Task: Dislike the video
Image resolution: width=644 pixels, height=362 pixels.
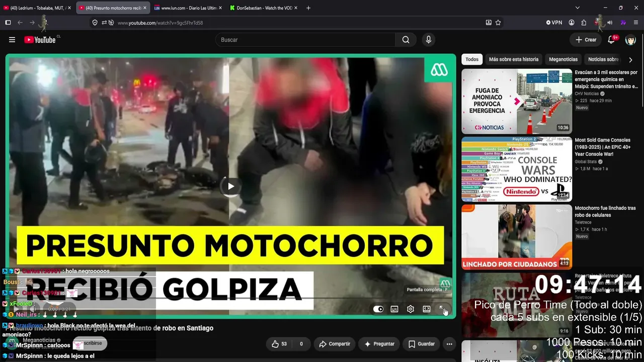Action: (301, 344)
